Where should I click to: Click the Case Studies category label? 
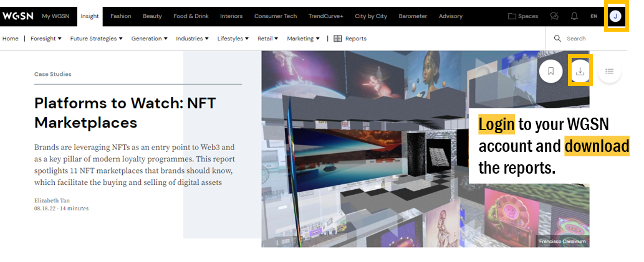52,74
